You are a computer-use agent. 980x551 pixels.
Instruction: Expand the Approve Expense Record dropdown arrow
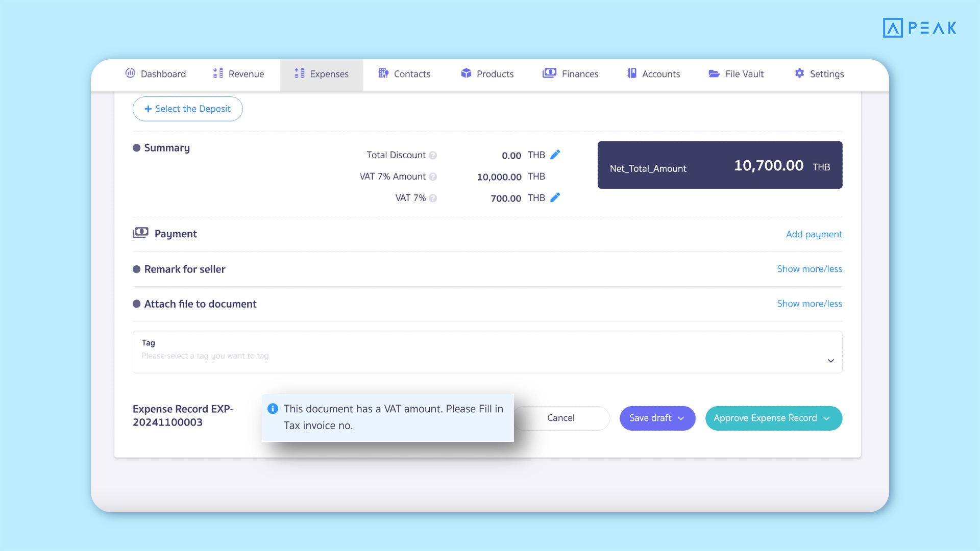[828, 418]
